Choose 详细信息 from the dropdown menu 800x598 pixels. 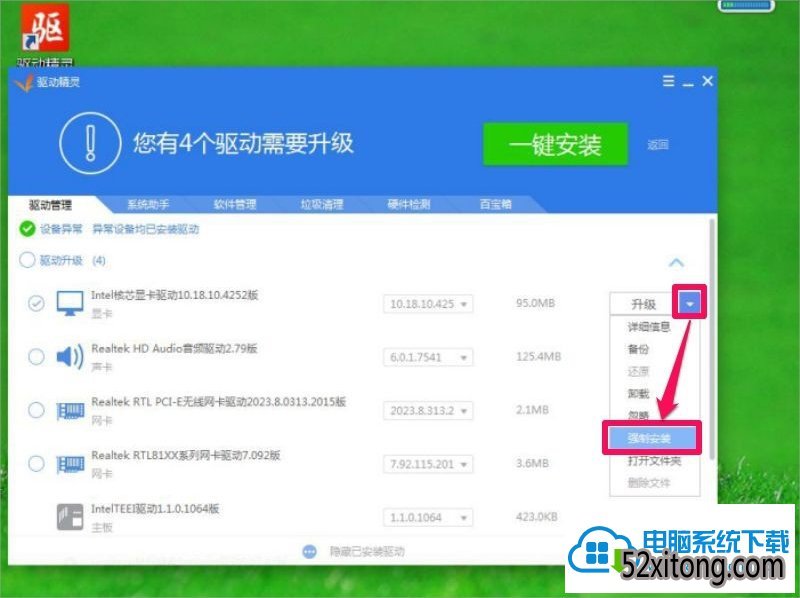pyautogui.click(x=648, y=327)
